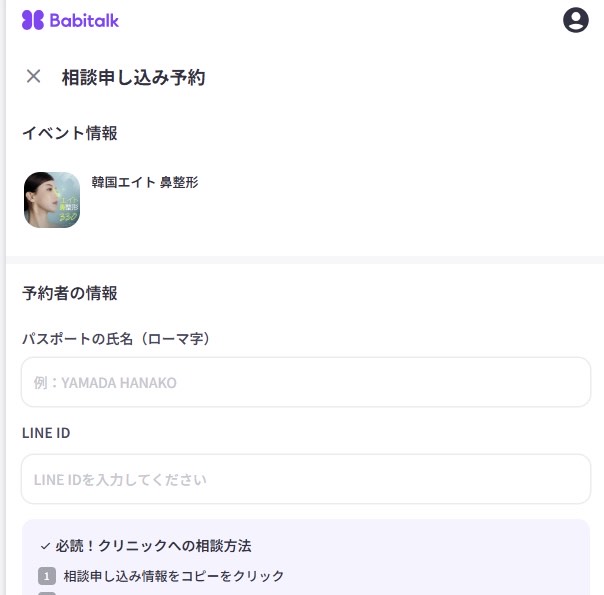Click the Babitalk butterfly logo icon
Image resolution: width=604 pixels, height=595 pixels.
pos(33,20)
